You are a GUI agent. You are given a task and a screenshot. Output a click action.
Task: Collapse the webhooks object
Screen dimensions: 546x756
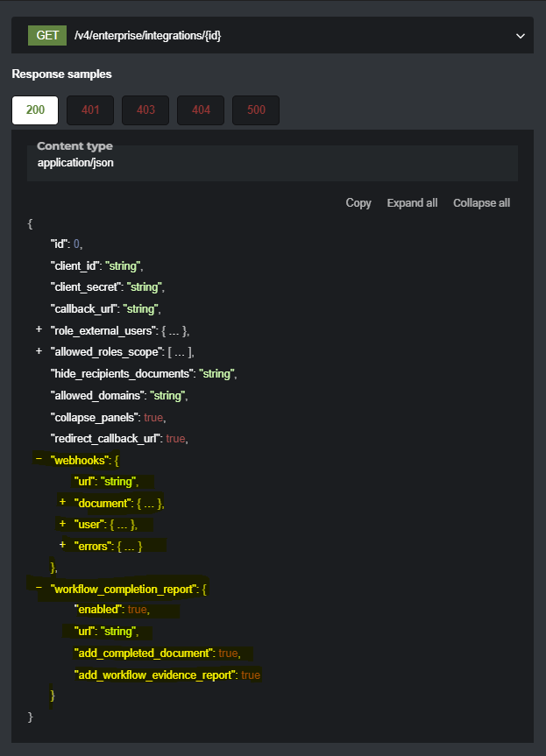[x=39, y=459]
